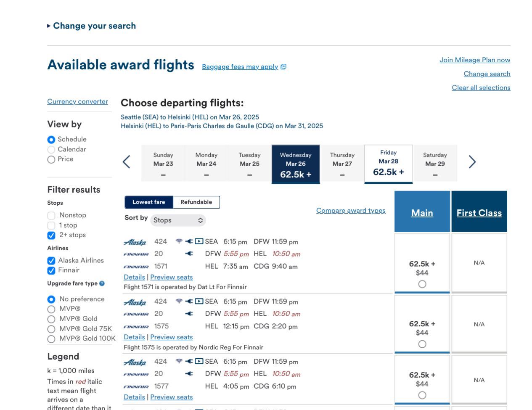Viewport: 532px width, 410px height.
Task: Click Clear all selections link
Action: pos(481,87)
